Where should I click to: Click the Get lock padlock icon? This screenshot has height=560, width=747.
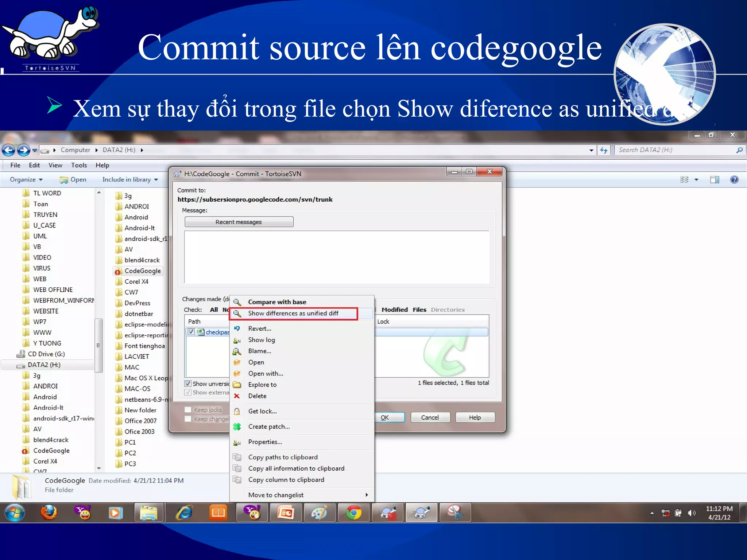pos(237,411)
